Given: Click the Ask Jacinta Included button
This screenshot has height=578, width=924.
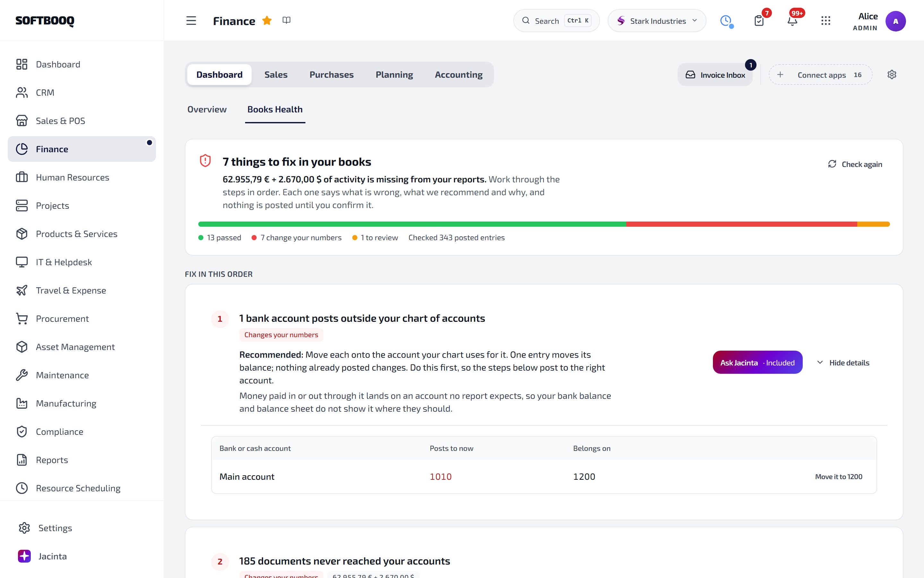Looking at the screenshot, I should click(x=757, y=363).
